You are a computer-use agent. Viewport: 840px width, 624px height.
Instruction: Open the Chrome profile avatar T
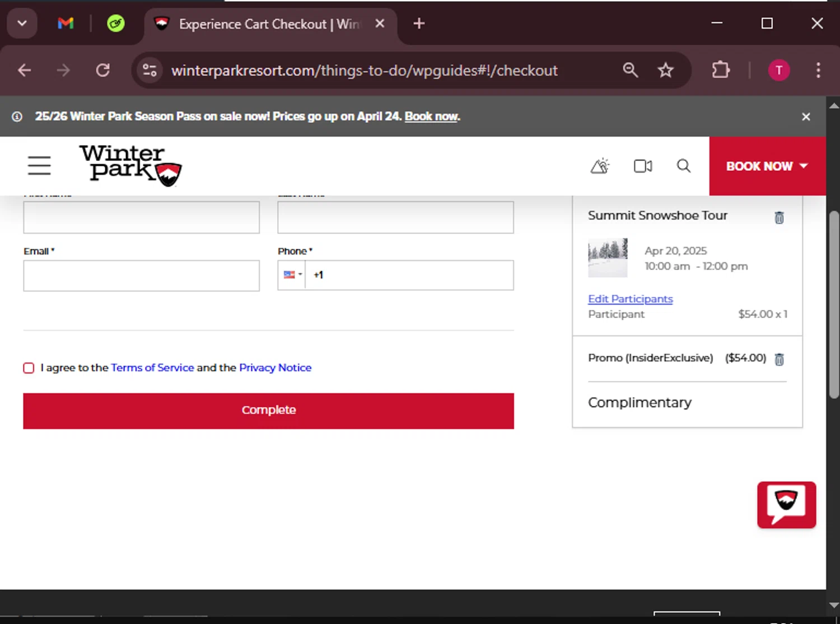[779, 70]
